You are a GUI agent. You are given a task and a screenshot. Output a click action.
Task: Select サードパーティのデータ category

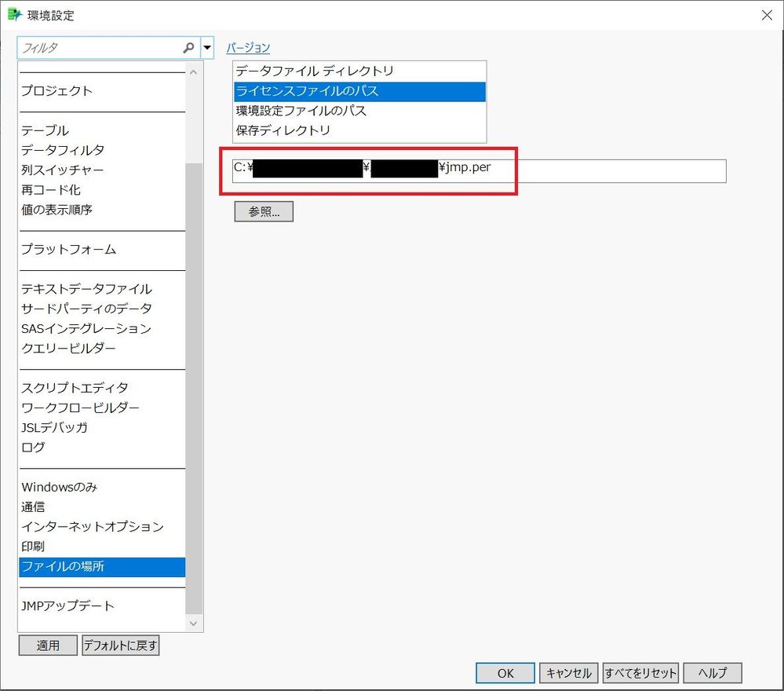(x=102, y=309)
